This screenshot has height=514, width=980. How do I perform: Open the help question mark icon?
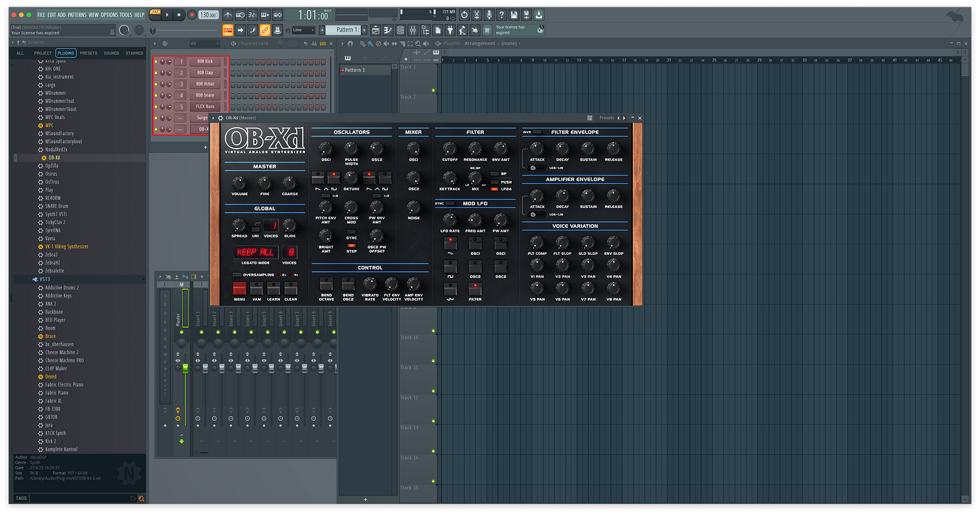coord(501,14)
